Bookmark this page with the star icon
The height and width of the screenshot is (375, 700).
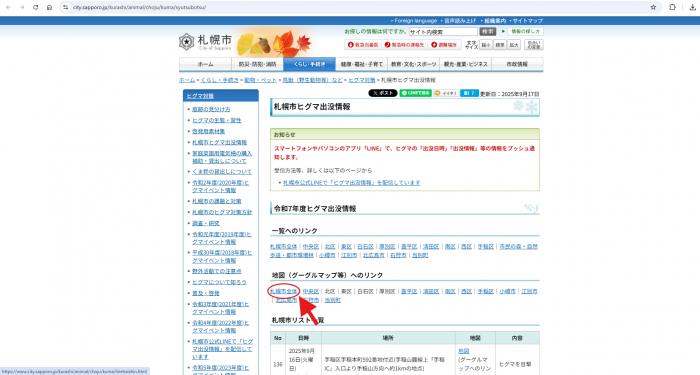click(x=653, y=7)
